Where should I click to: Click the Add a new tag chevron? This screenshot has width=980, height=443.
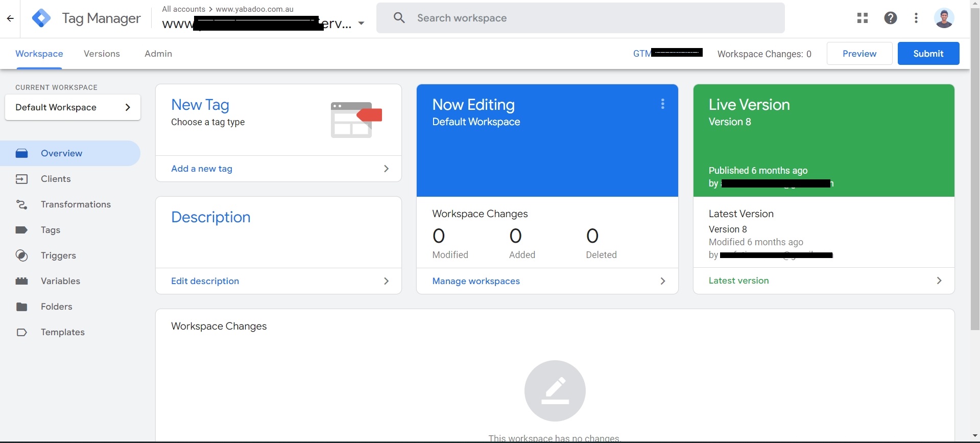pyautogui.click(x=386, y=169)
